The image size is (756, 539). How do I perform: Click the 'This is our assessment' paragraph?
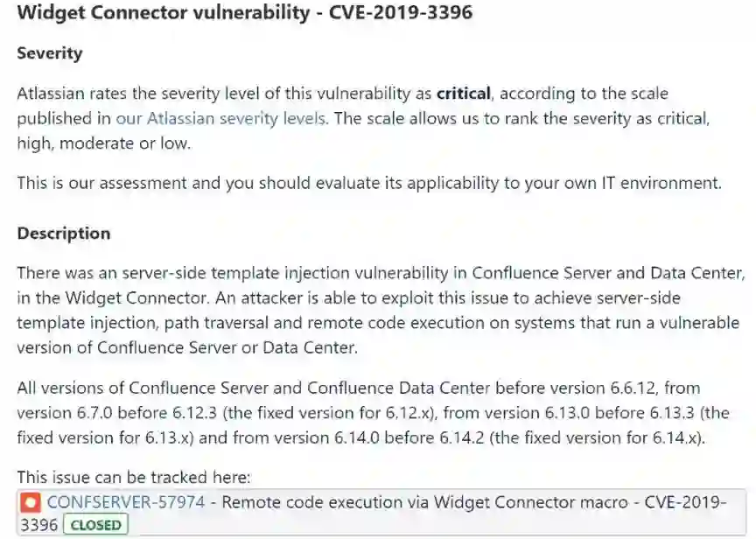point(369,183)
